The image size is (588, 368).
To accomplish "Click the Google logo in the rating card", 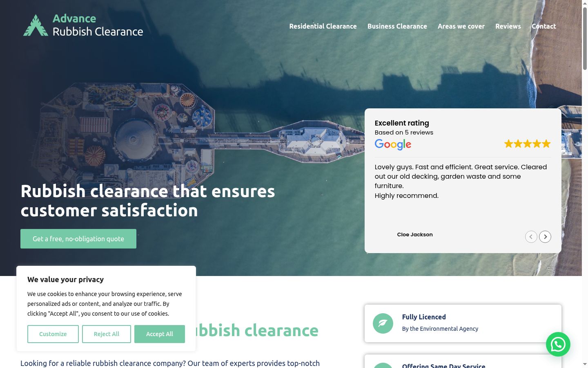I will click(393, 144).
